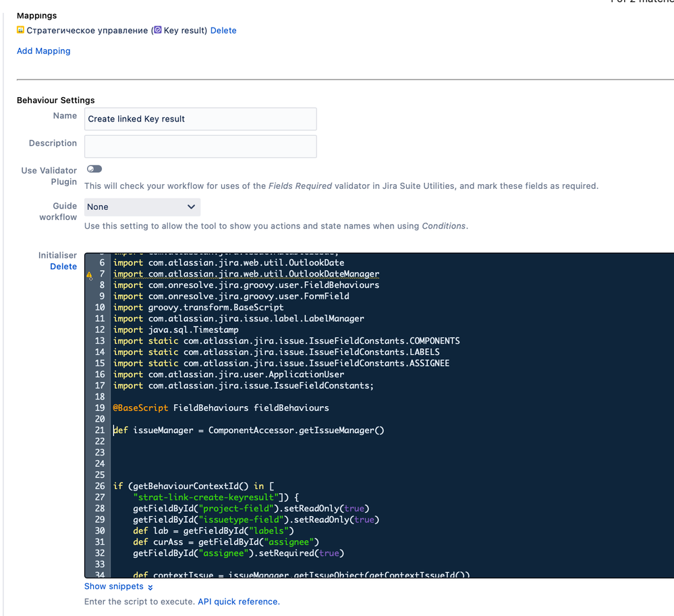Click Delete under the Initialiser label

pyautogui.click(x=63, y=267)
